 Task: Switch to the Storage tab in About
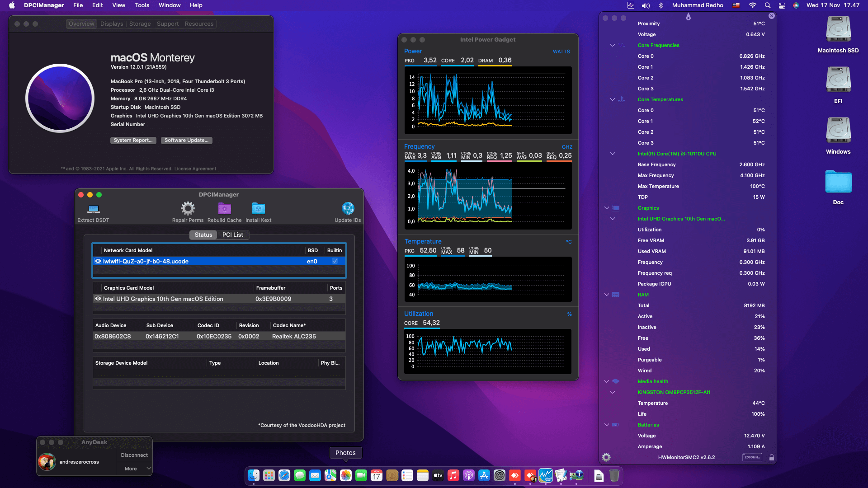click(x=140, y=23)
